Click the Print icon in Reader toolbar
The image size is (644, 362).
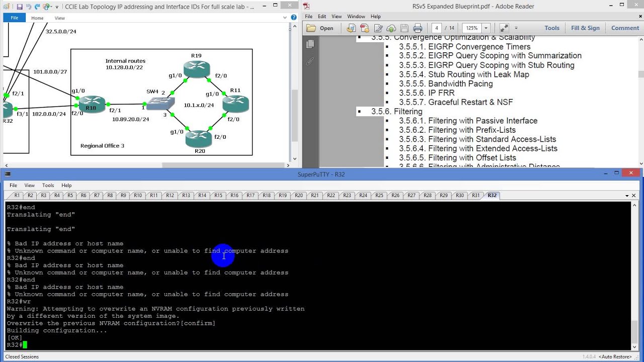tap(418, 28)
